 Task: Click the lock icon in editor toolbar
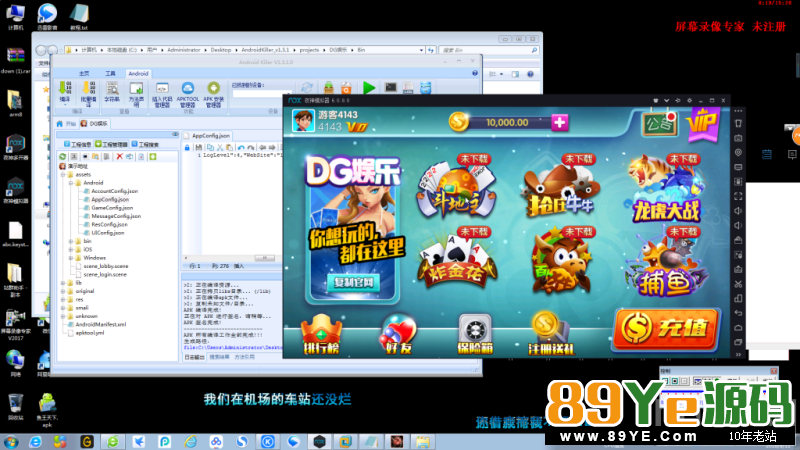[187, 147]
